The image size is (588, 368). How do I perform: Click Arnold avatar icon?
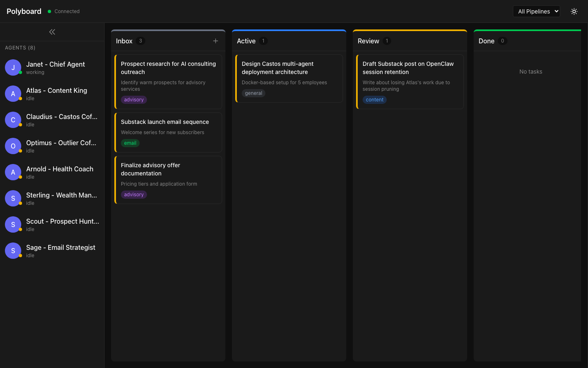pos(13,172)
